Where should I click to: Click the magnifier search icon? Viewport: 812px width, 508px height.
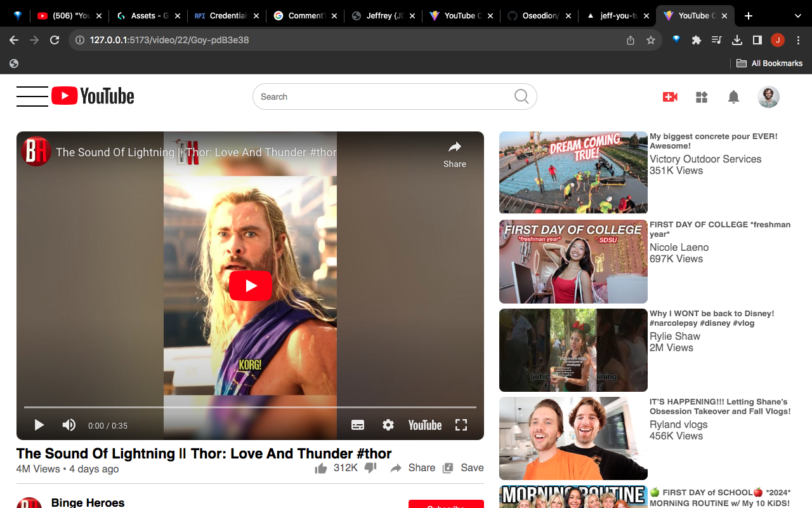(521, 97)
